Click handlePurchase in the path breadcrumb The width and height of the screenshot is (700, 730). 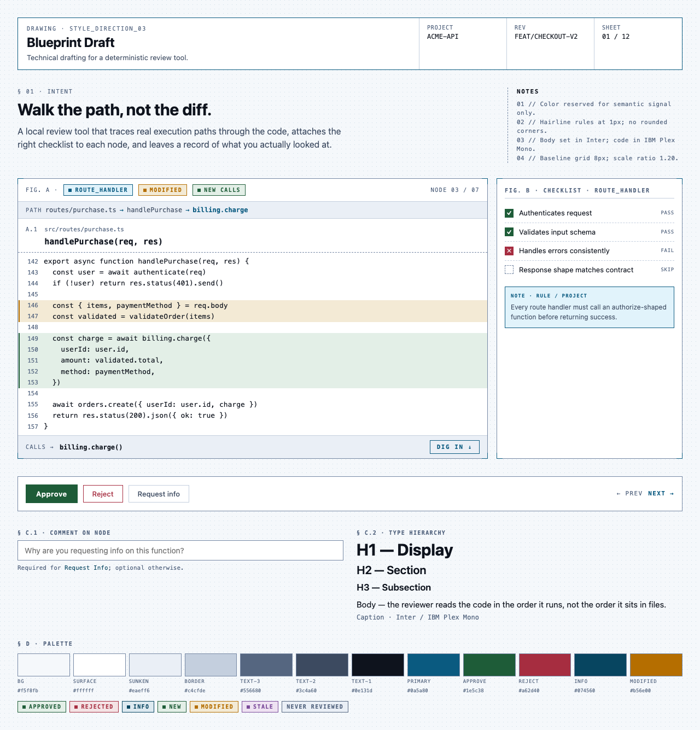coord(154,210)
